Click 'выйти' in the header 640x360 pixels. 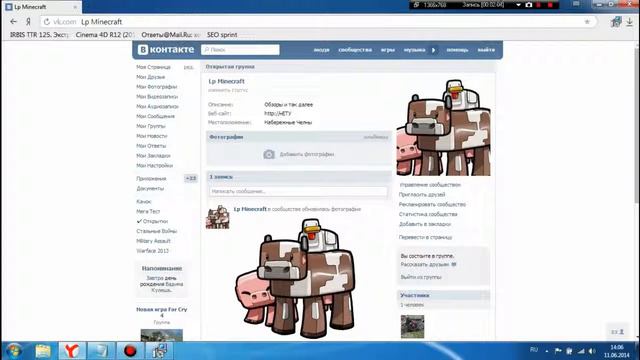tap(486, 50)
